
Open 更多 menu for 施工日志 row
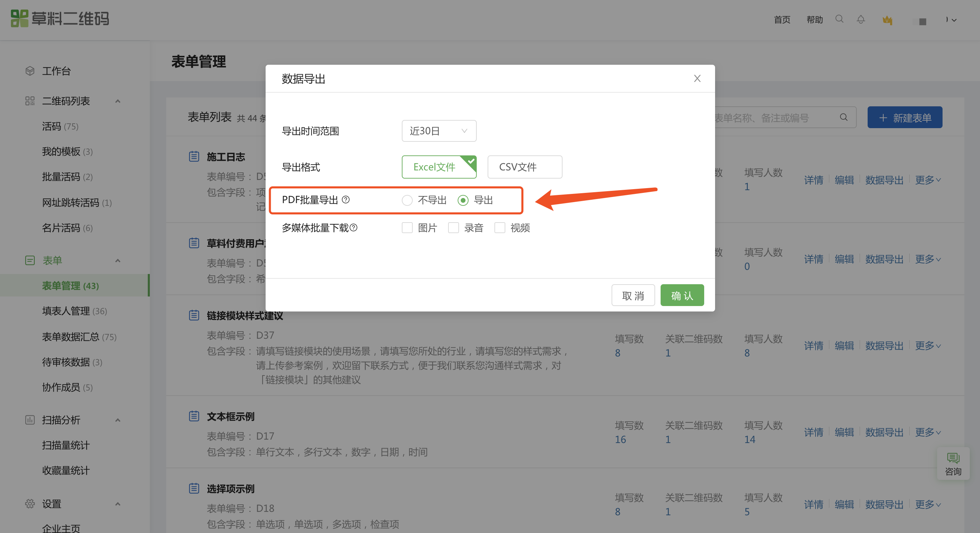pos(928,180)
